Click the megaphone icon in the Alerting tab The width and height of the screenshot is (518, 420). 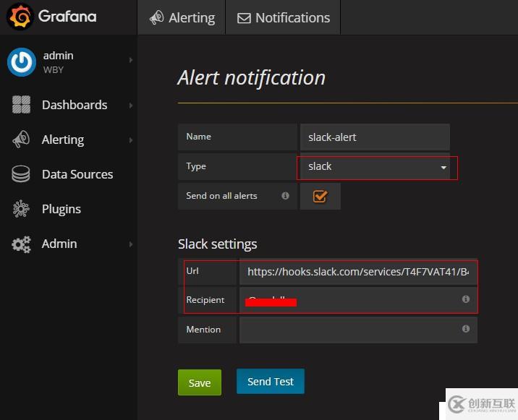click(156, 17)
